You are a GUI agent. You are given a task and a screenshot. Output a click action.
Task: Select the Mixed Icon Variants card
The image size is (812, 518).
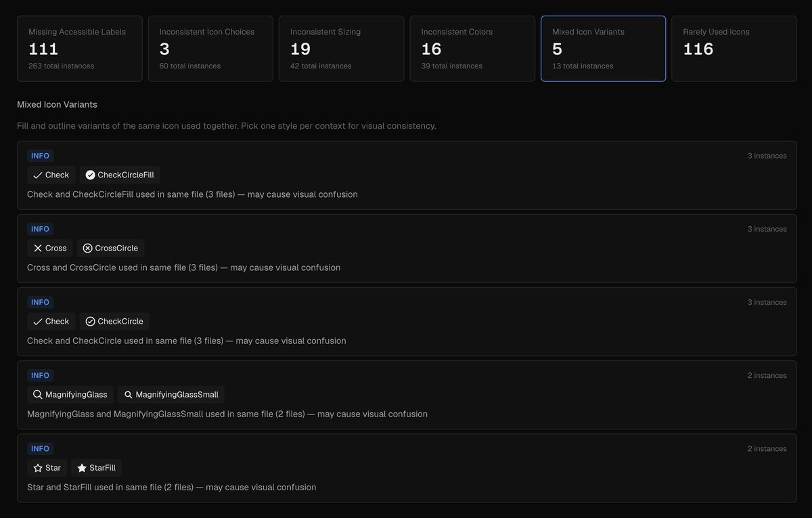604,49
